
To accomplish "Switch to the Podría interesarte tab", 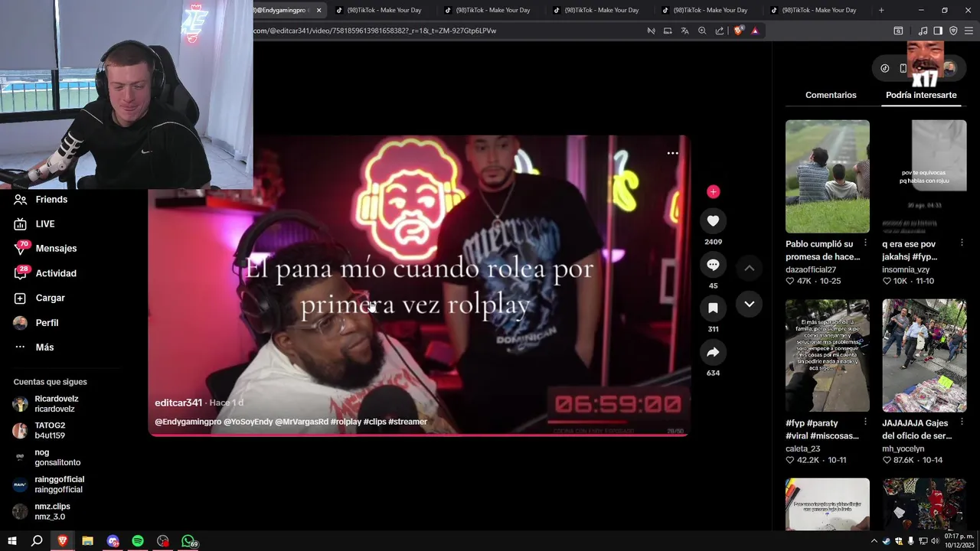I will click(x=921, y=95).
